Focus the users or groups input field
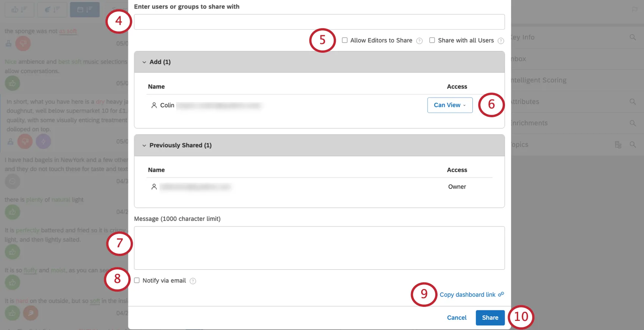644x330 pixels. pos(319,22)
